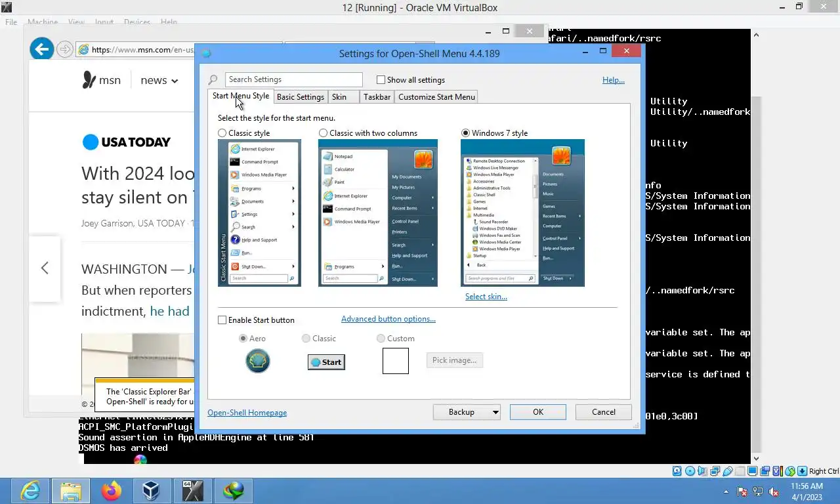Click VirtualBox display status indicator
The height and width of the screenshot is (504, 840).
(x=753, y=471)
